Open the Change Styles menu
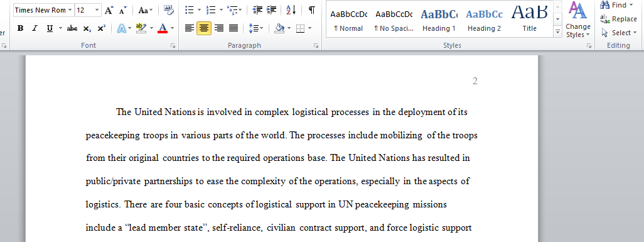The height and width of the screenshot is (242, 644). pyautogui.click(x=577, y=19)
